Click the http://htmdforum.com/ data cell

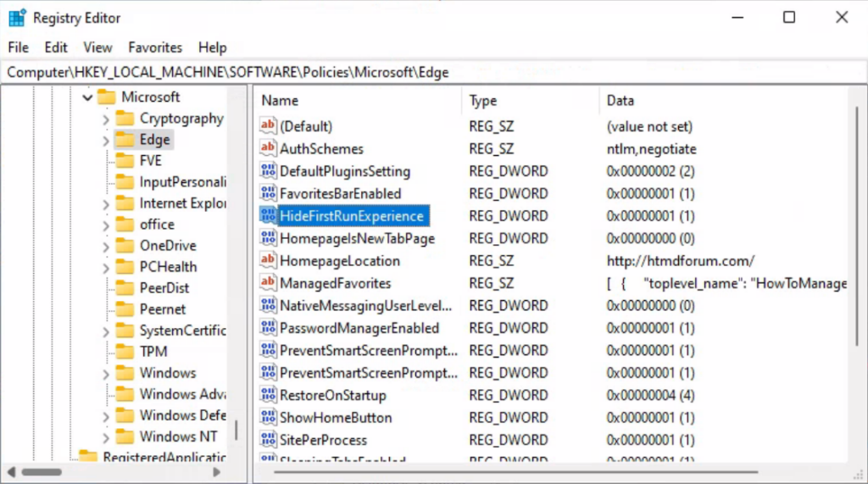coord(681,260)
